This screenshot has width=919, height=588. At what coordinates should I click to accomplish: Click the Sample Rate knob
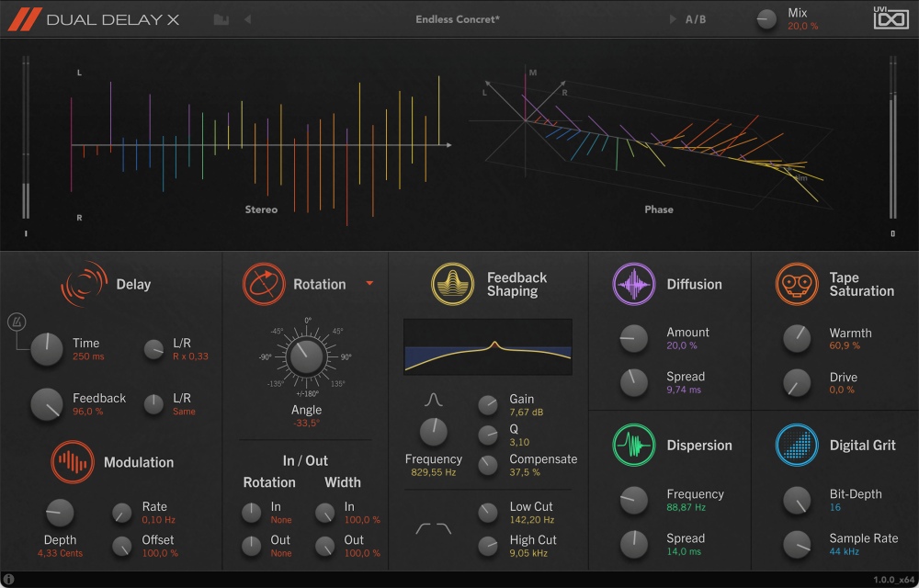[797, 545]
